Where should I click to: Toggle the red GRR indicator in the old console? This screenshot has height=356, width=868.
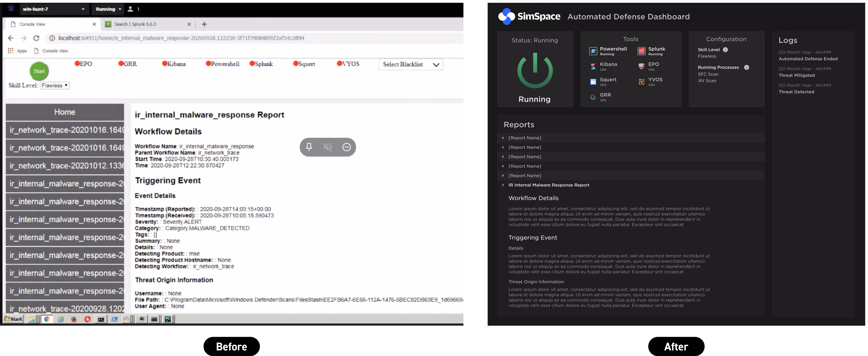(121, 63)
